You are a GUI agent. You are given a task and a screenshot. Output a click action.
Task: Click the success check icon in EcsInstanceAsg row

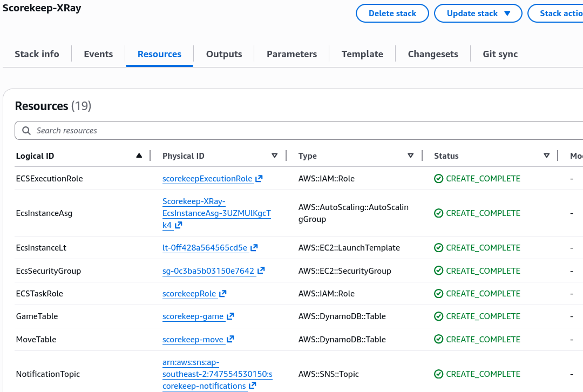pyautogui.click(x=439, y=213)
